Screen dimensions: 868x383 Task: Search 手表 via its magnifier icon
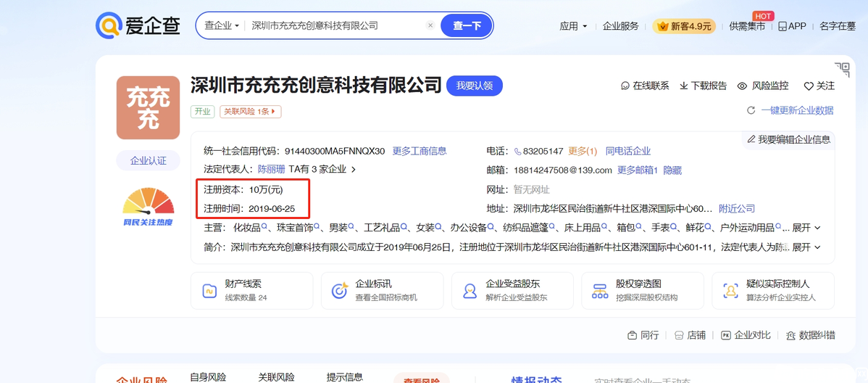674,227
